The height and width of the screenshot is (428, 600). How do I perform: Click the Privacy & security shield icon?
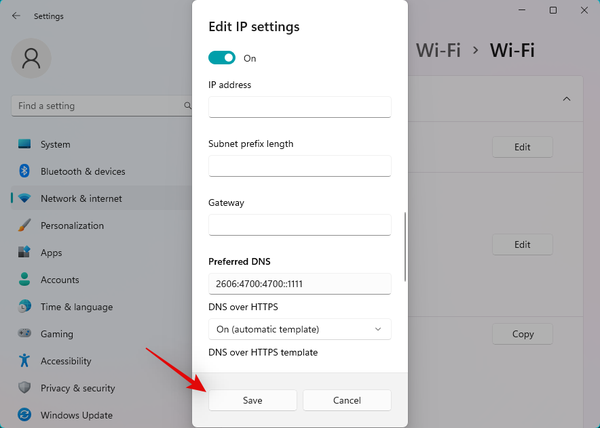24,387
